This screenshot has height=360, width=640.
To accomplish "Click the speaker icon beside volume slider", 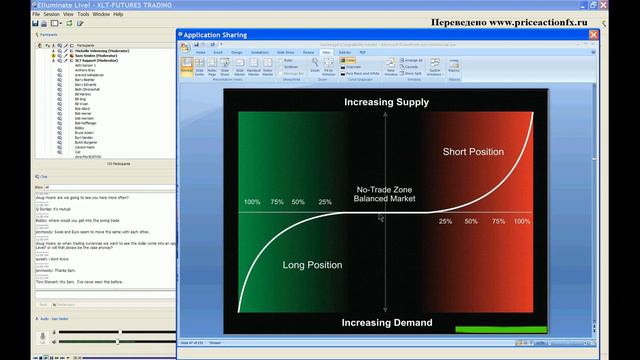I will pos(54,342).
